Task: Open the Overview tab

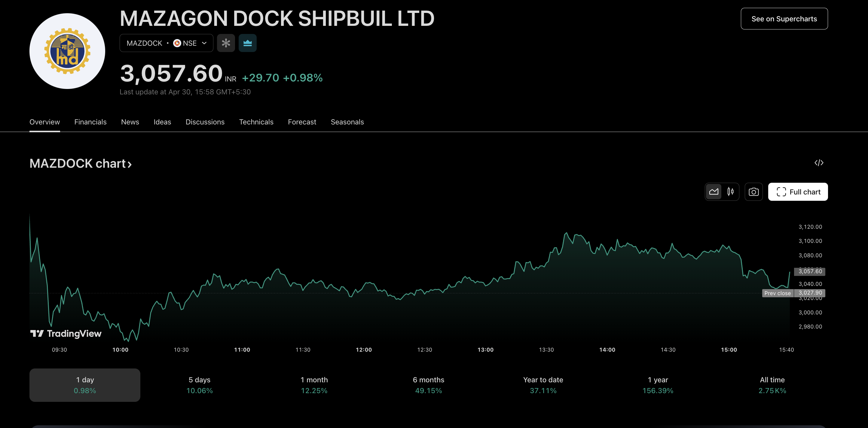Action: point(44,122)
